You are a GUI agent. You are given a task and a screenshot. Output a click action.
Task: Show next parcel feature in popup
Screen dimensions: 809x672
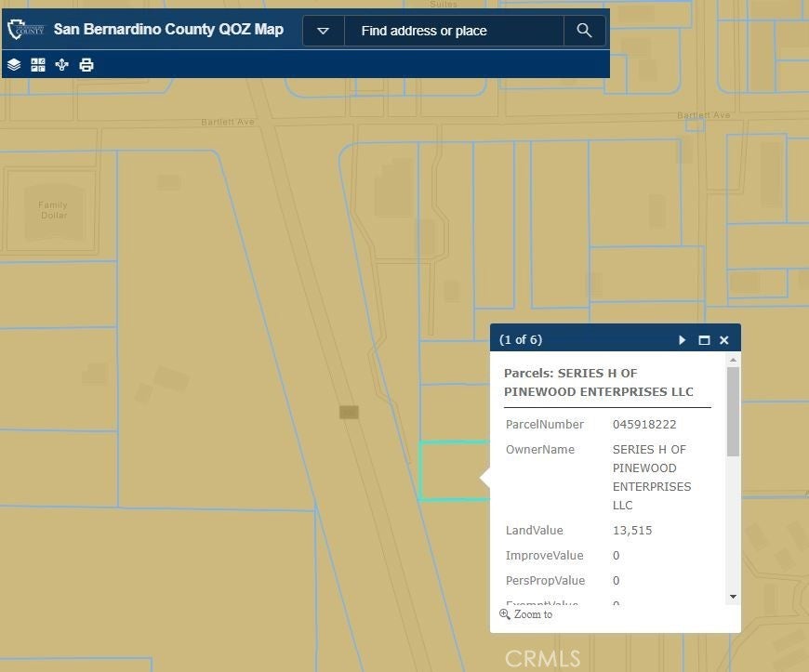tap(683, 340)
